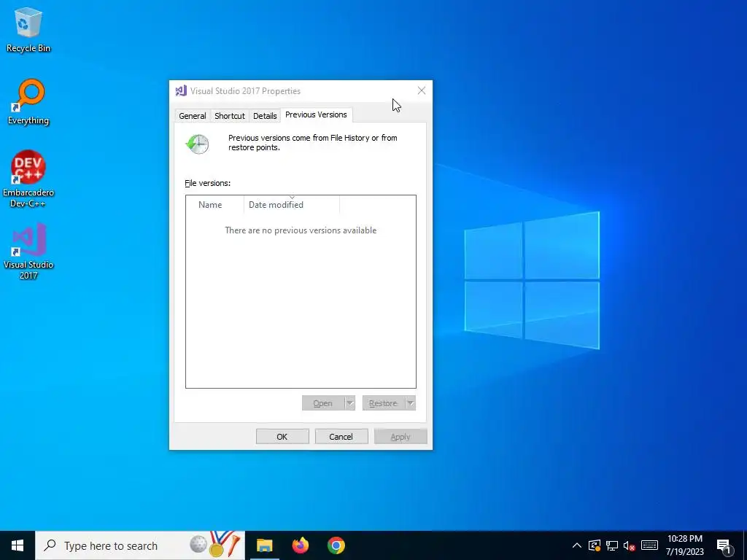This screenshot has width=747, height=560.
Task: Expand the Restore button dropdown arrow
Action: pos(410,403)
